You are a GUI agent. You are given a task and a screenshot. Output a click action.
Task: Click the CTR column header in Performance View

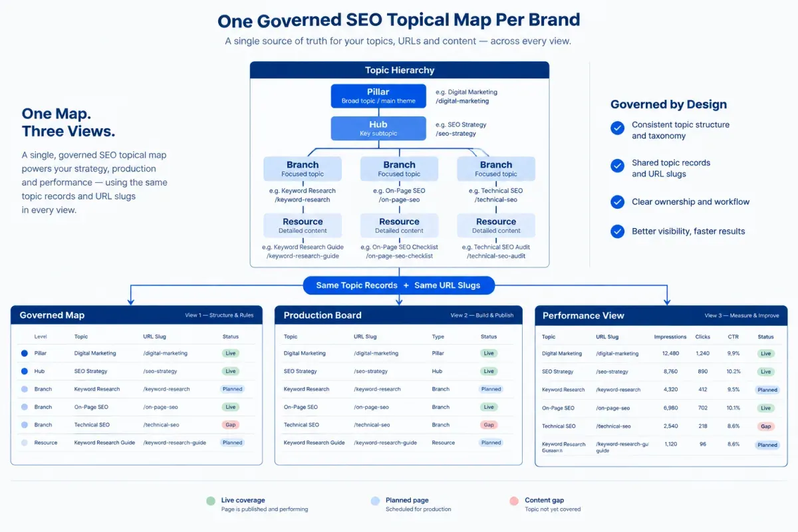point(733,337)
